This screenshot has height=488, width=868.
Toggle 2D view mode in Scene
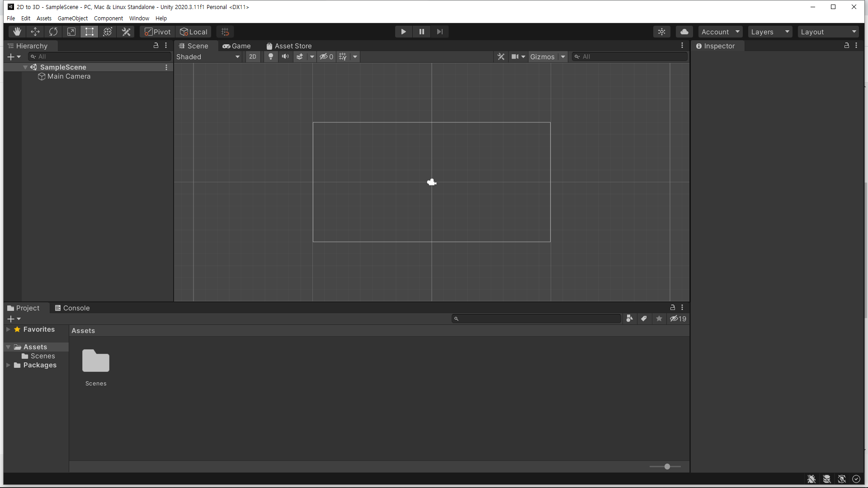click(x=253, y=56)
